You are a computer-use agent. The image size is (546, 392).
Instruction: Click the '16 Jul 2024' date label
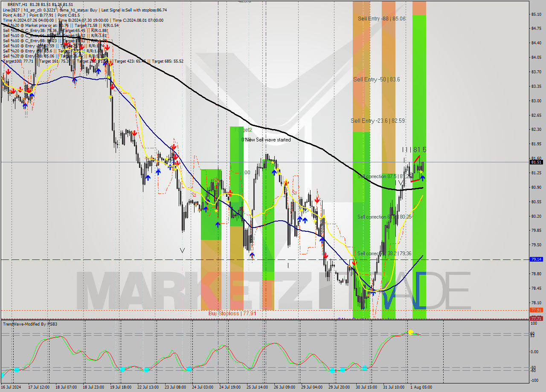tap(12, 387)
